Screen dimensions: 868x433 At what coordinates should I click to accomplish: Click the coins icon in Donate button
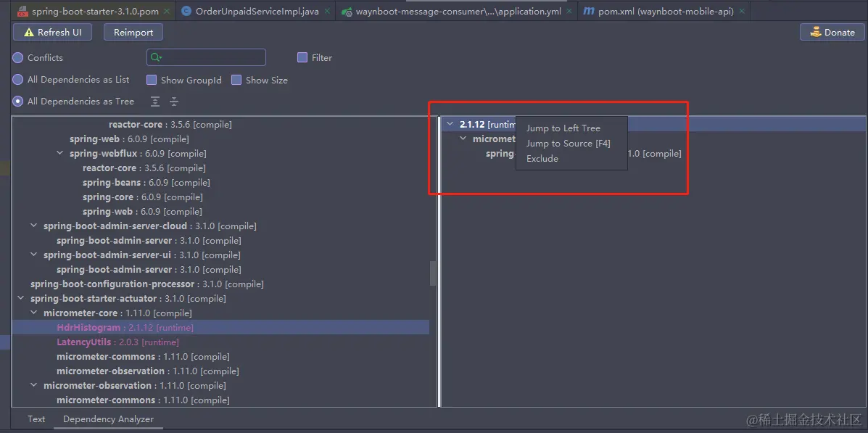815,32
